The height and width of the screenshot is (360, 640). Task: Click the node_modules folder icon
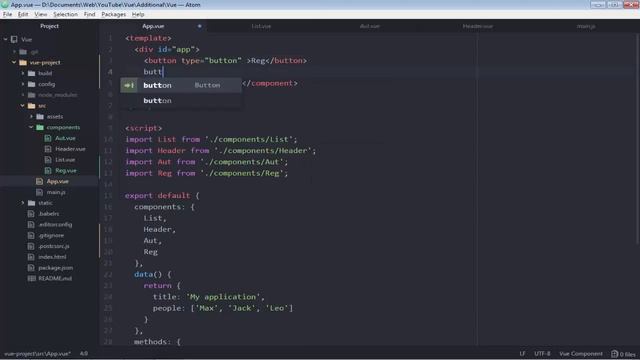pos(31,95)
